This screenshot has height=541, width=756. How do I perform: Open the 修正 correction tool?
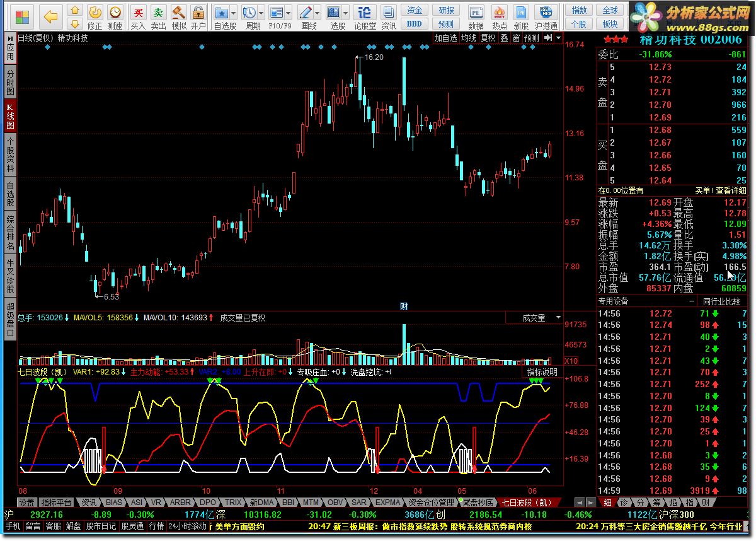tap(95, 17)
